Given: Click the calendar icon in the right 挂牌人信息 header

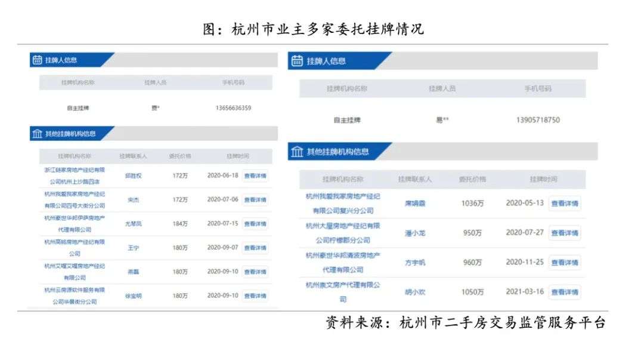Looking at the screenshot, I should tap(297, 61).
